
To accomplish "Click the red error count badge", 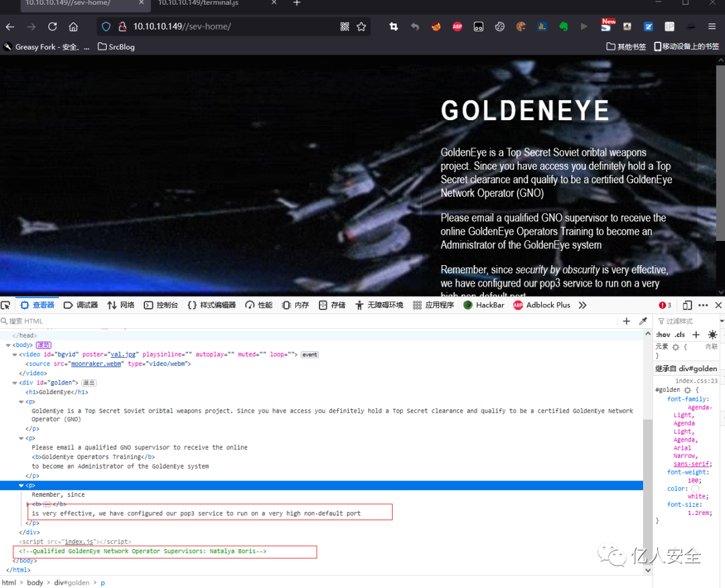I will pyautogui.click(x=665, y=305).
